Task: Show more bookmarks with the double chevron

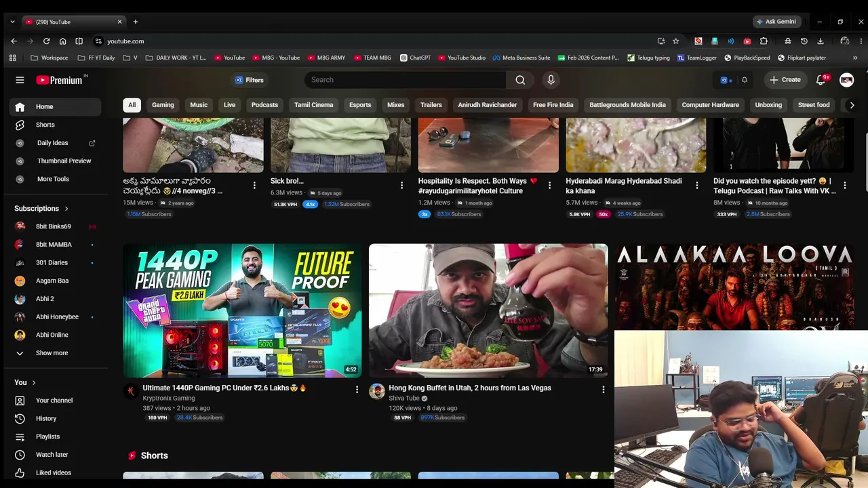Action: pyautogui.click(x=854, y=58)
